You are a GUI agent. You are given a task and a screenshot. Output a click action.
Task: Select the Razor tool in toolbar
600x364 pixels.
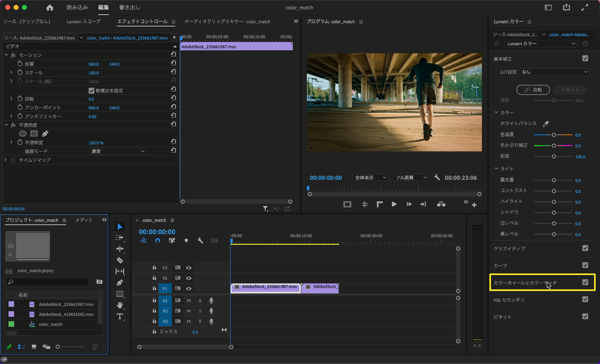tap(120, 260)
